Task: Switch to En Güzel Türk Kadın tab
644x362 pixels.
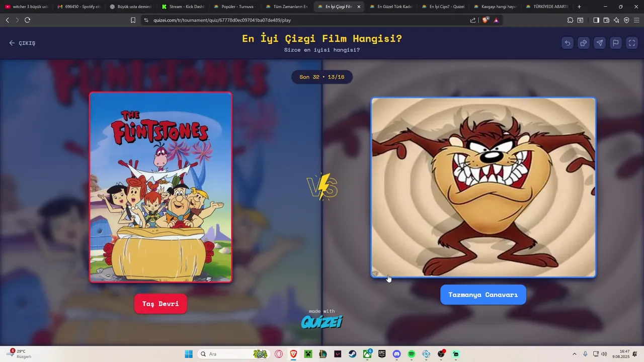Action: (390, 7)
